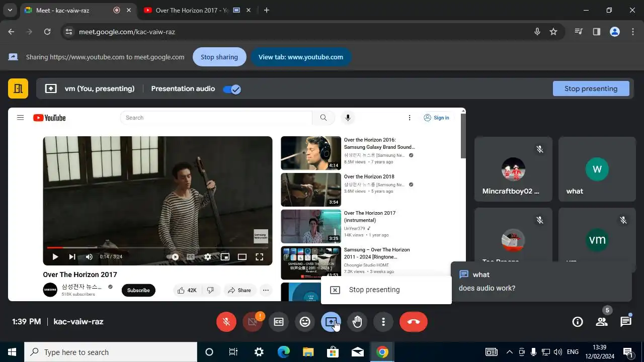Seek on the video progress bar
The width and height of the screenshot is (644, 362).
pyautogui.click(x=157, y=247)
